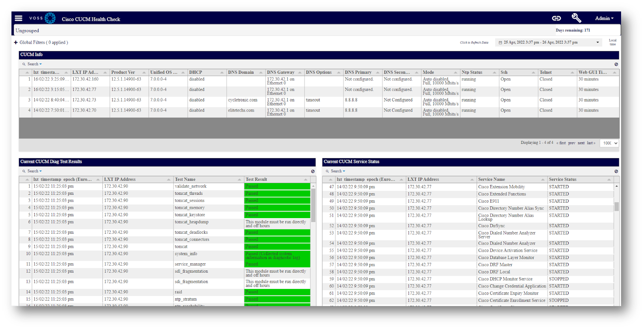This screenshot has width=644, height=329.
Task: Select Cisco E911 service name
Action: coord(488,201)
